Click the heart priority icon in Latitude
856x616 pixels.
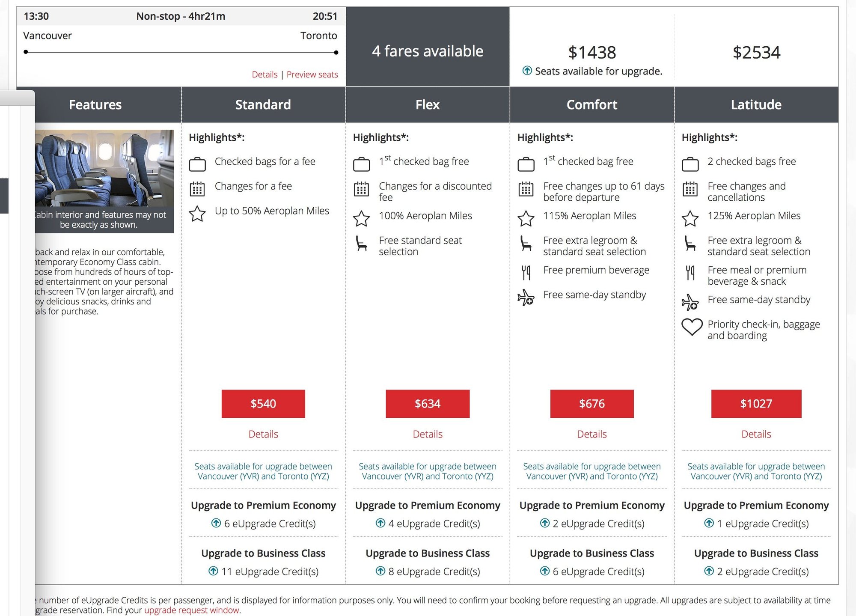tap(692, 327)
